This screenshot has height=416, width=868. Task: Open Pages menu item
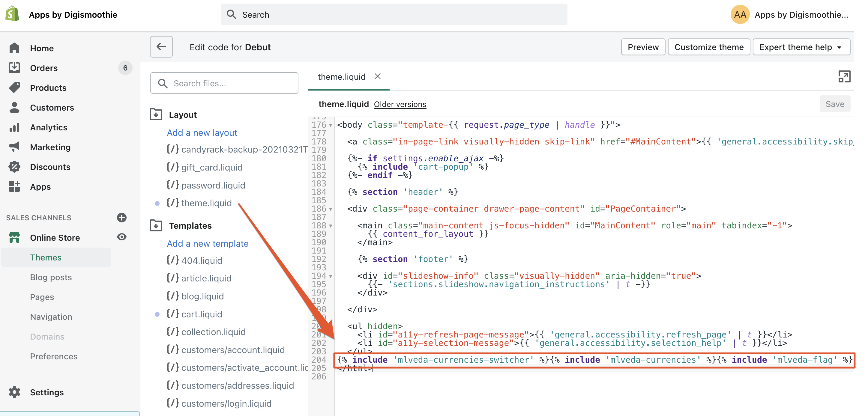coord(42,297)
